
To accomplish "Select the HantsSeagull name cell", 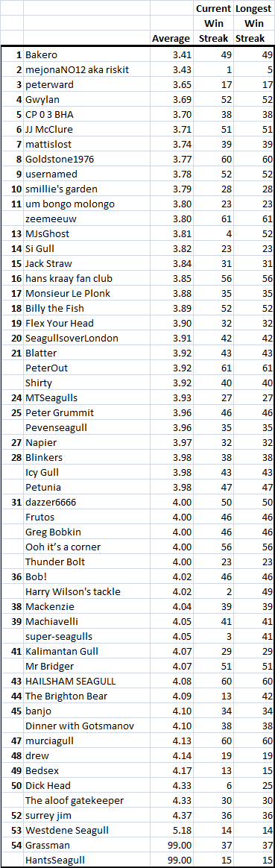I will [x=86, y=861].
